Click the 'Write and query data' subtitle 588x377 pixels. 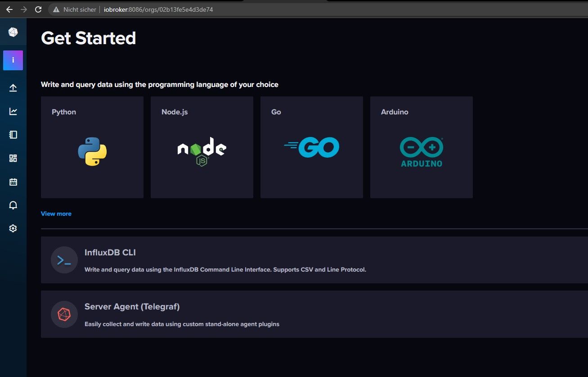(160, 85)
